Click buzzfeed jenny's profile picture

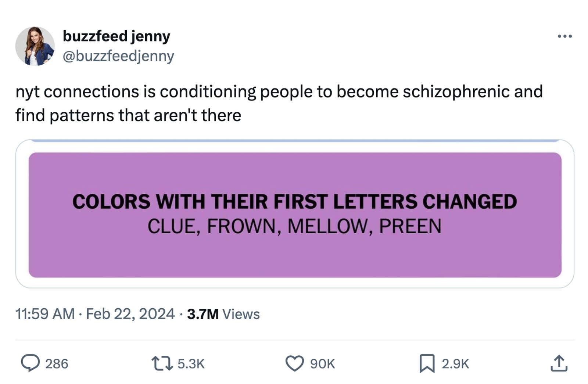[x=36, y=46]
